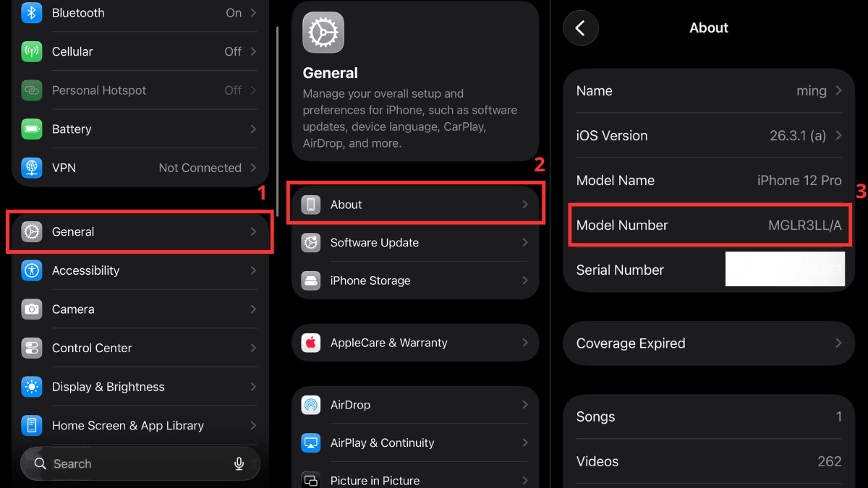
Task: Tap the About page title
Action: 709,28
